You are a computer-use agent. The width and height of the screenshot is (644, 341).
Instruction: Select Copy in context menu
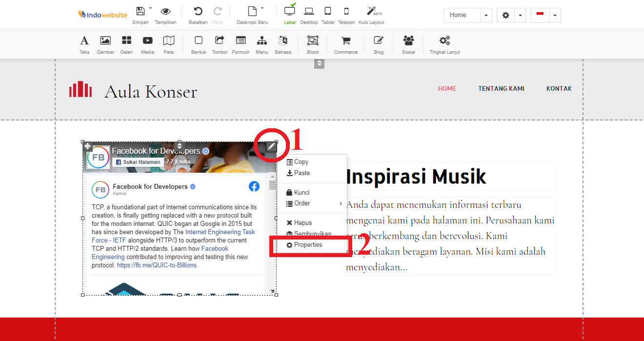[x=301, y=162]
